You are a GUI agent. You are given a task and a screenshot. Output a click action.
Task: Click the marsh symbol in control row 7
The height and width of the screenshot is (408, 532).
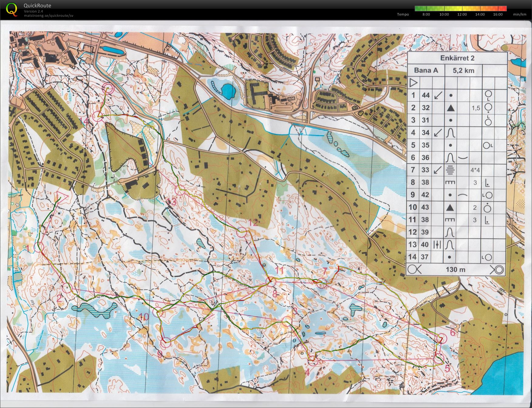click(451, 170)
